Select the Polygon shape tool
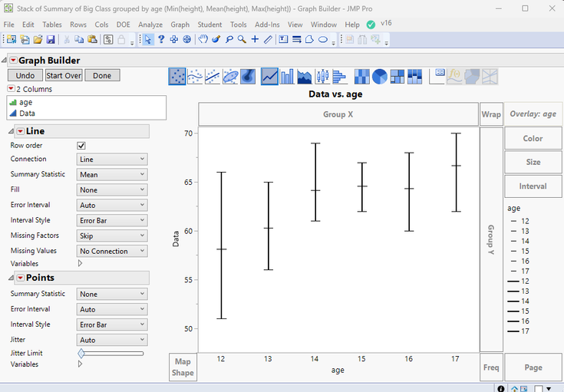564x392 pixels. 309,39
